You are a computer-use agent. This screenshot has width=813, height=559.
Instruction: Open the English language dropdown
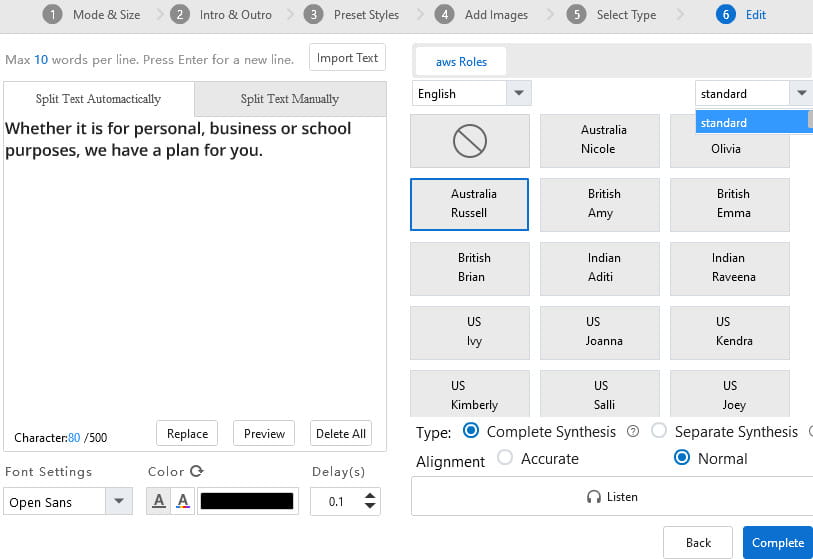pyautogui.click(x=518, y=94)
